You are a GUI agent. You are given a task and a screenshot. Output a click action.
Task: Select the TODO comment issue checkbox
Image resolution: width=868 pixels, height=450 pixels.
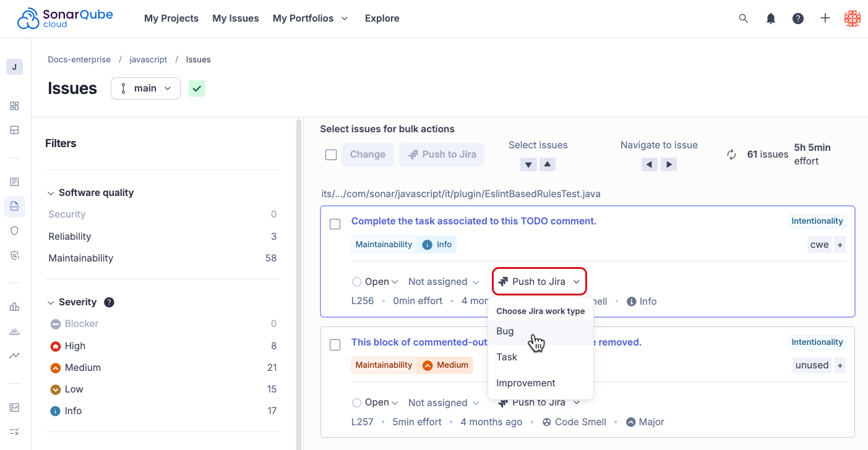(335, 224)
